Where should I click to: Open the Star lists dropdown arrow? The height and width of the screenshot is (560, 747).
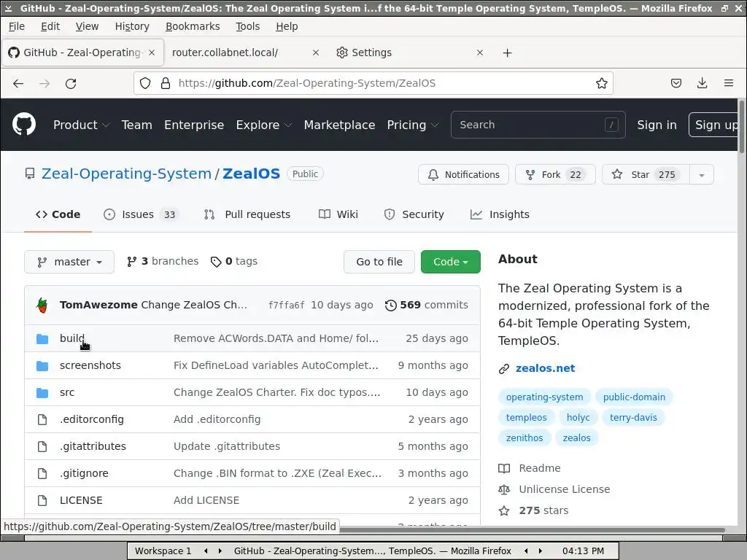701,175
